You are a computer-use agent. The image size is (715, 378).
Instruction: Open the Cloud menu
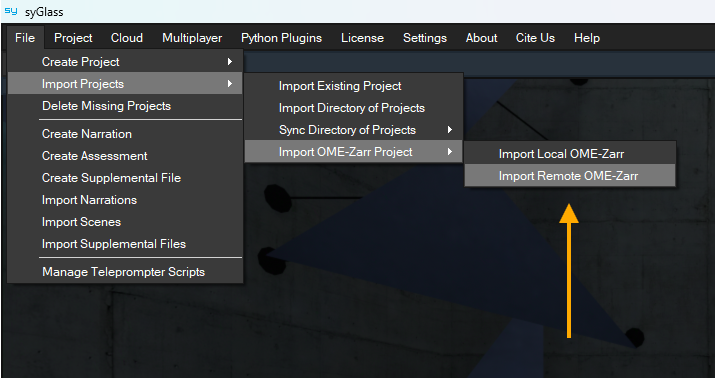127,38
